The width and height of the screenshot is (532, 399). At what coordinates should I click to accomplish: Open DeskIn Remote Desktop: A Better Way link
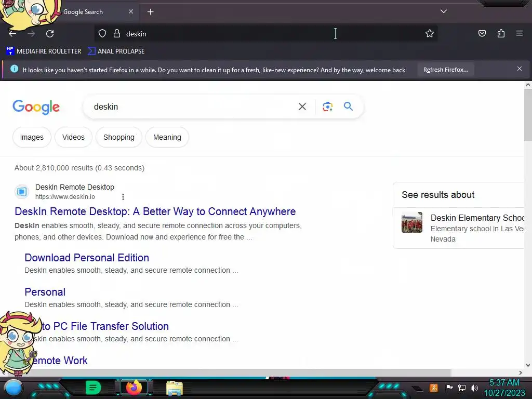click(x=155, y=211)
